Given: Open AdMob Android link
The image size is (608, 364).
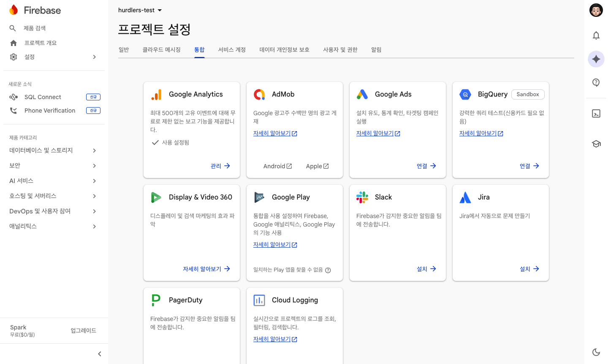Looking at the screenshot, I should (277, 166).
